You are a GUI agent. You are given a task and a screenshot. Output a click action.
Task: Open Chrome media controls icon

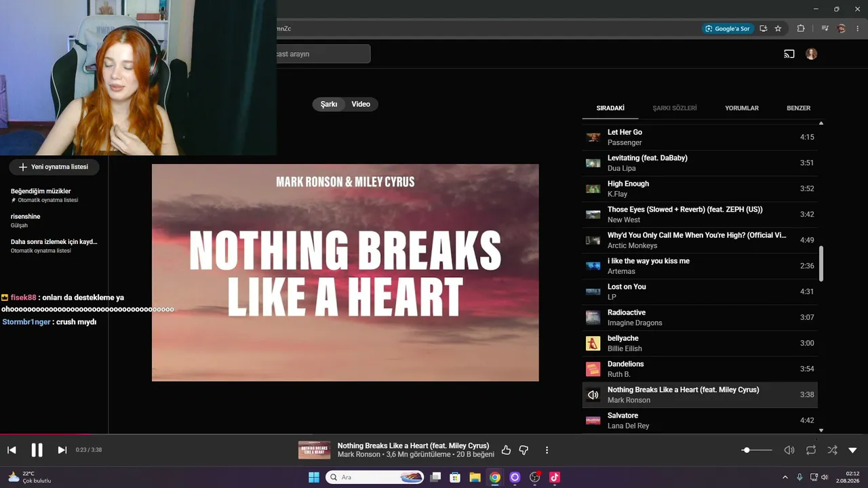point(825,28)
